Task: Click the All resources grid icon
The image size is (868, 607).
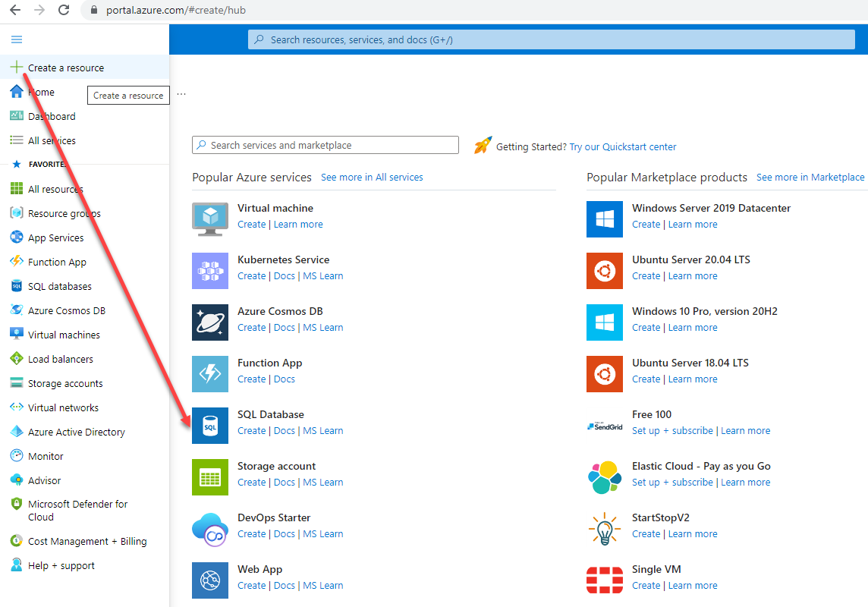Action: [17, 189]
